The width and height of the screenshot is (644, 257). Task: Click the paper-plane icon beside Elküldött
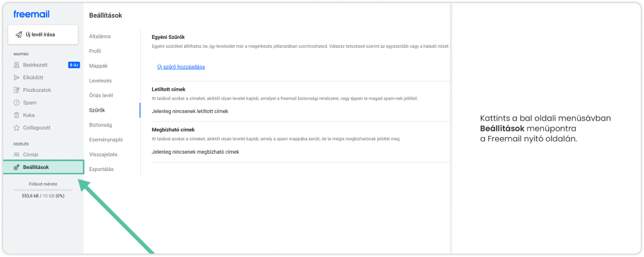click(x=17, y=78)
